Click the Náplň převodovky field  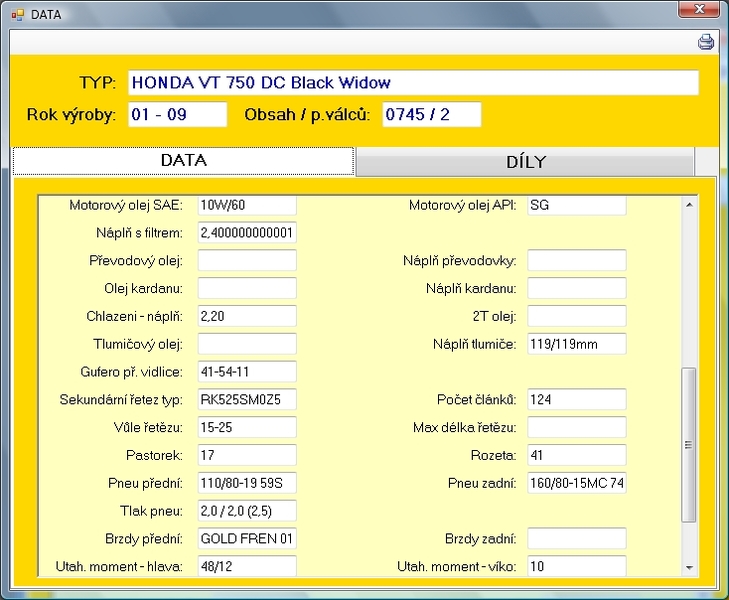tap(577, 260)
